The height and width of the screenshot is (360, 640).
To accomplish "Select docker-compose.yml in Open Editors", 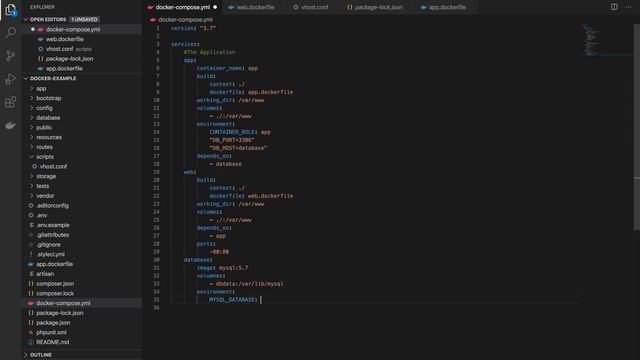I will coord(82,29).
